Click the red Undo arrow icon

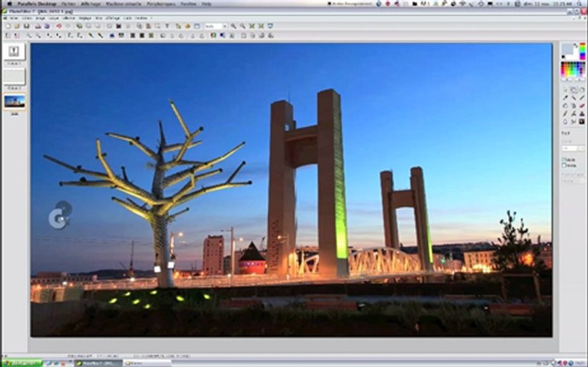[x=59, y=27]
